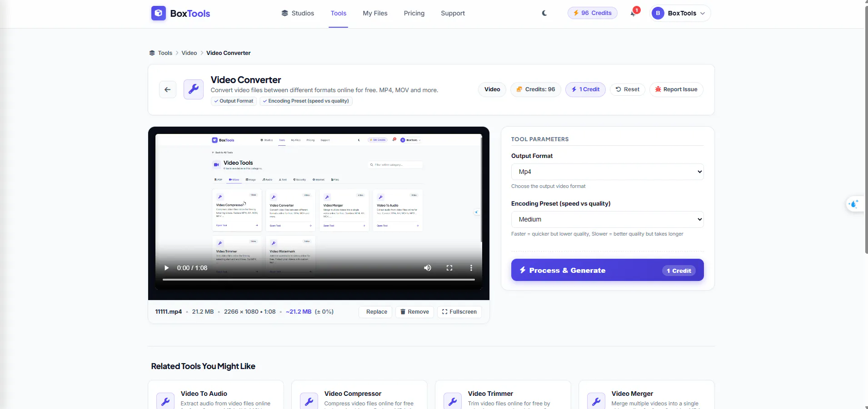The image size is (868, 409).
Task: Play the video preview
Action: click(167, 268)
